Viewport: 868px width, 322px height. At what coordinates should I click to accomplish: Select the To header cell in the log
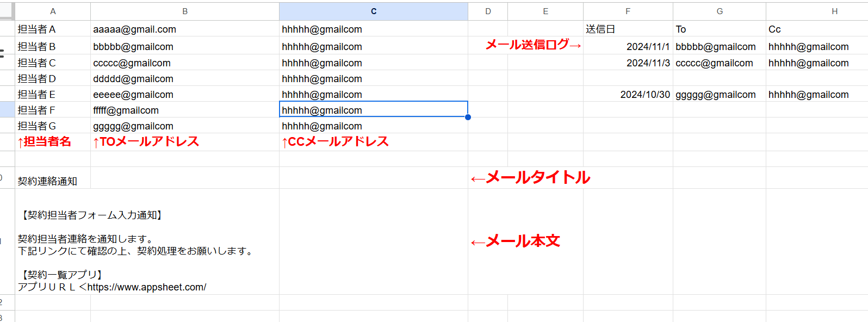(x=720, y=29)
